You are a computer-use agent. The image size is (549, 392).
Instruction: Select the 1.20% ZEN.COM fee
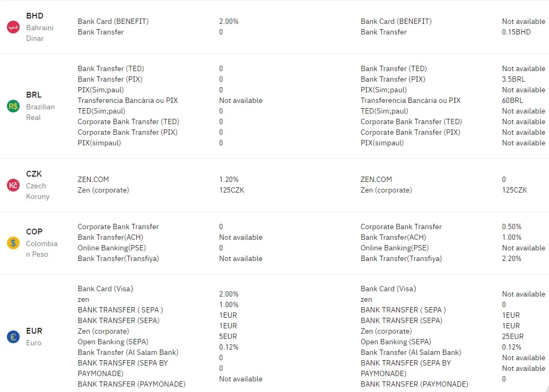pos(229,179)
